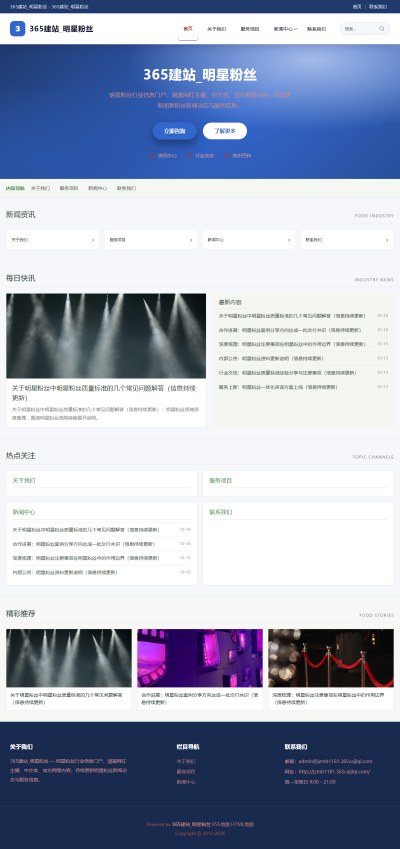Select 联系我们 in the 内容导航 bar
The height and width of the screenshot is (849, 400).
point(126,188)
